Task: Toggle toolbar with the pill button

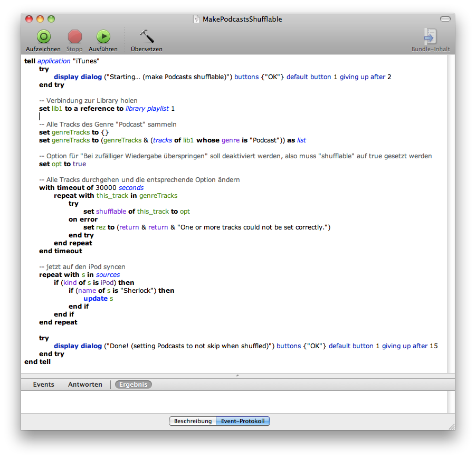Action: (x=445, y=19)
